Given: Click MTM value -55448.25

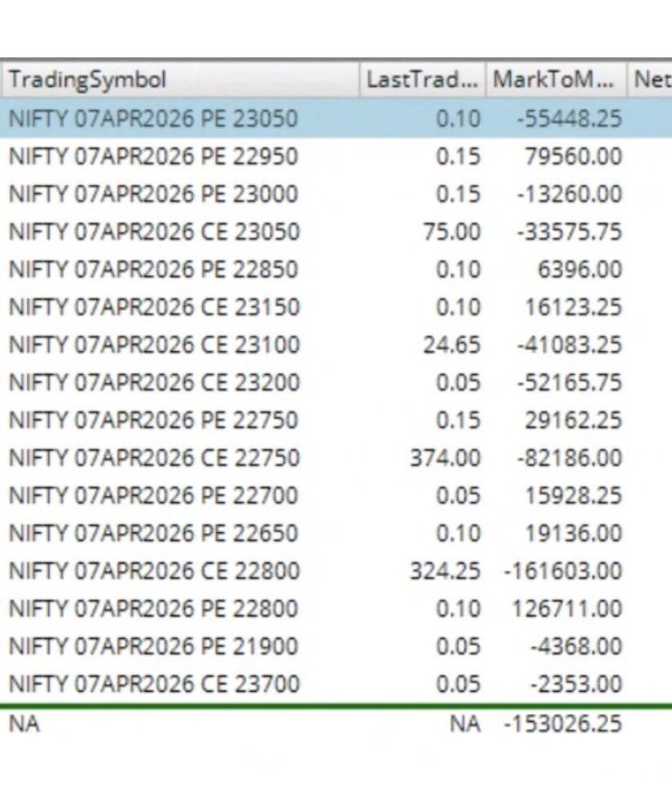Looking at the screenshot, I should pos(569,119).
